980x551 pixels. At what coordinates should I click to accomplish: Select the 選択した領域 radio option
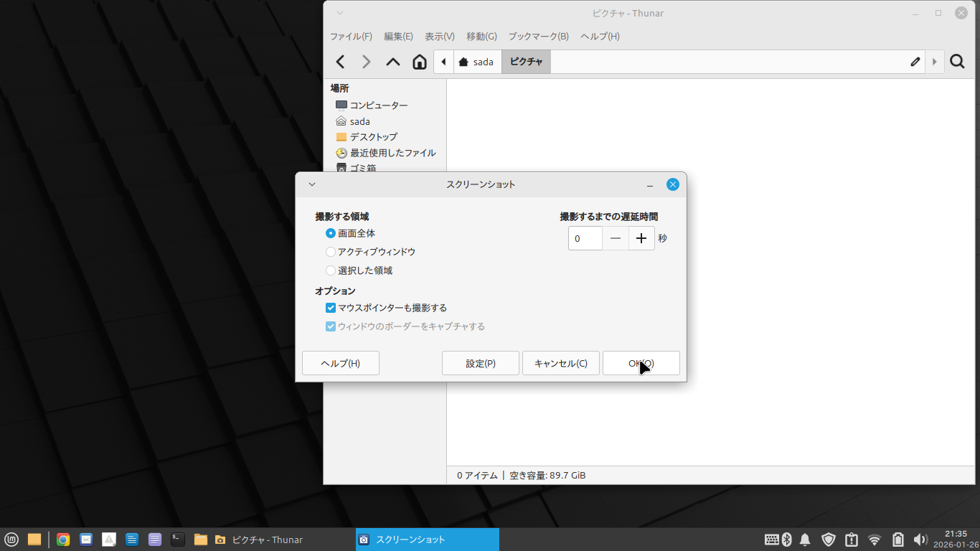(331, 270)
